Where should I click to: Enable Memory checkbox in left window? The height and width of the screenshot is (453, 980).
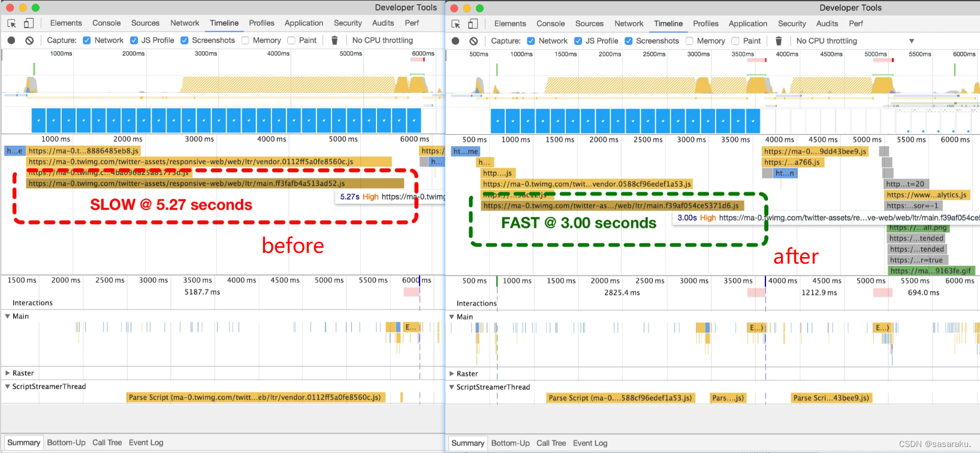click(245, 40)
